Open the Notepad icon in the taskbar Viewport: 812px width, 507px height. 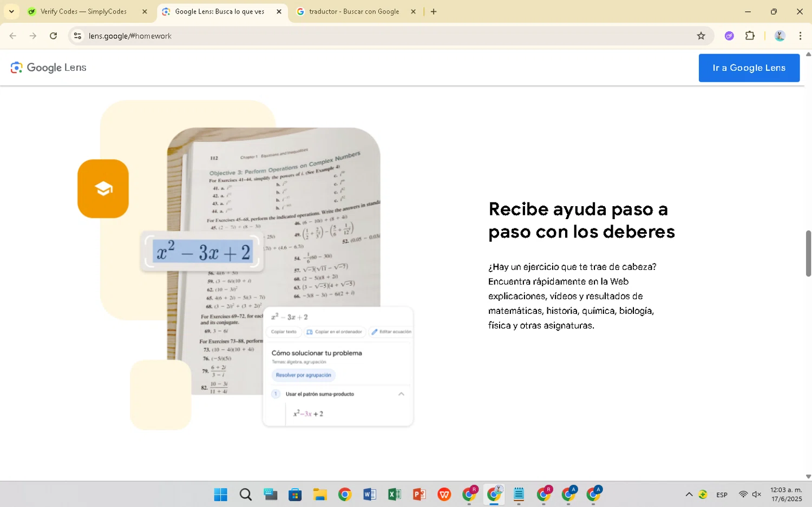[519, 495]
